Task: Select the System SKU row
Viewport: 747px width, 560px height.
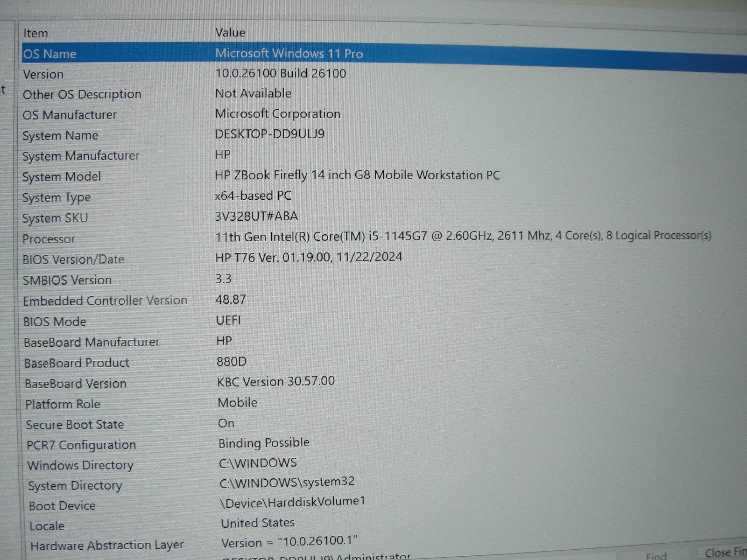Action: [x=140, y=217]
